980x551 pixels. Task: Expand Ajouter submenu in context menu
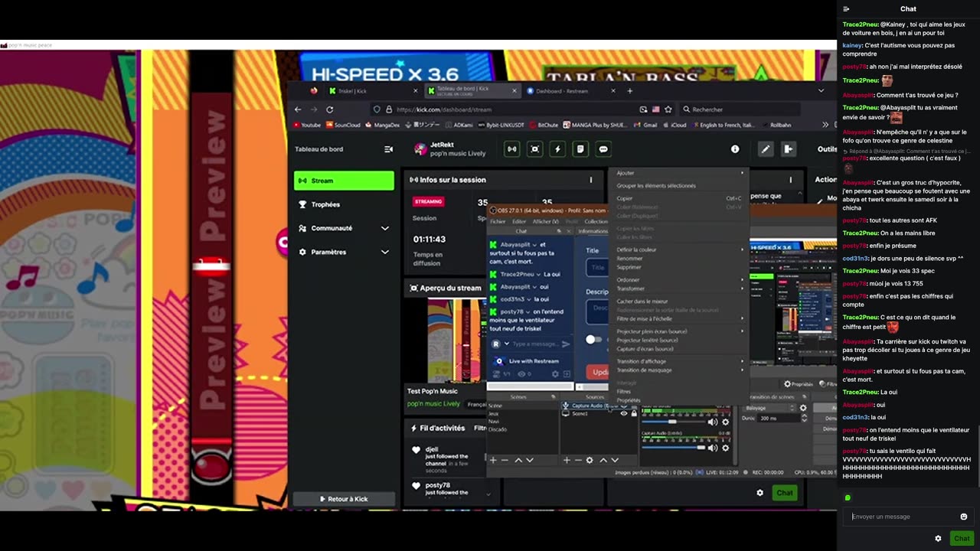click(679, 173)
